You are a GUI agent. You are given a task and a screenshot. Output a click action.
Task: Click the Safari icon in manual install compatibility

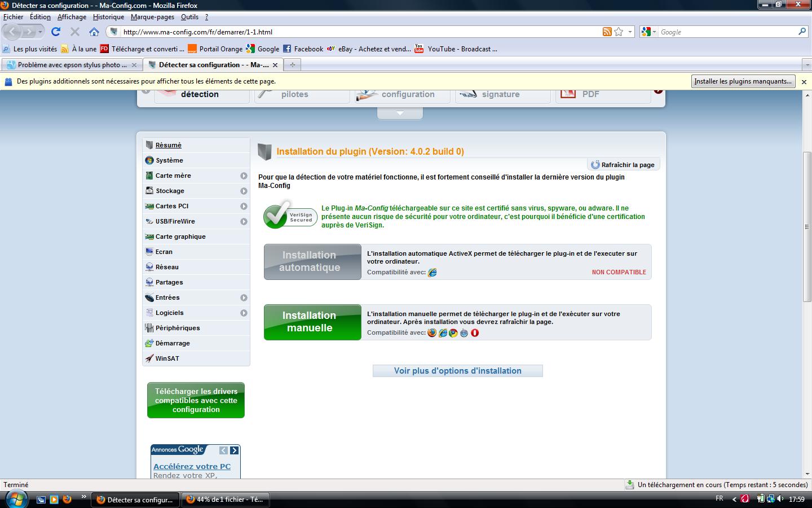464,333
